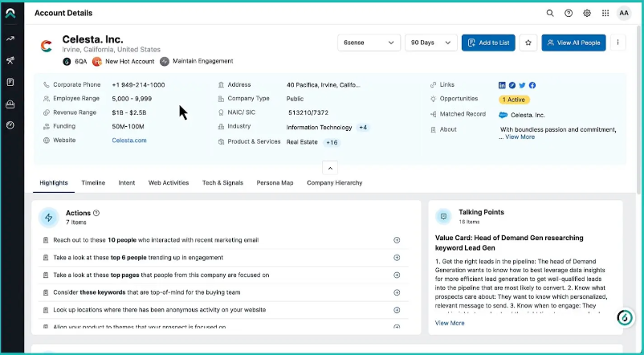The height and width of the screenshot is (355, 644).
Task: Collapse the company details panel chevron
Action: [330, 168]
